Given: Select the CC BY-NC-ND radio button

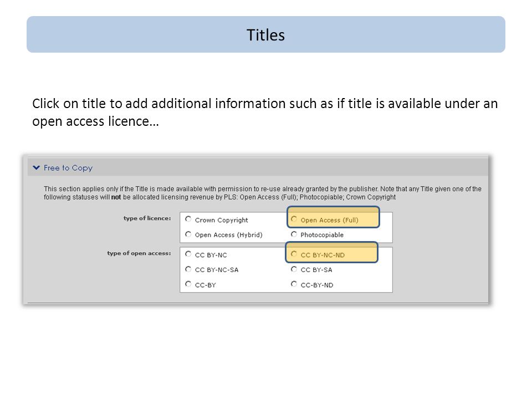Looking at the screenshot, I should click(x=294, y=254).
